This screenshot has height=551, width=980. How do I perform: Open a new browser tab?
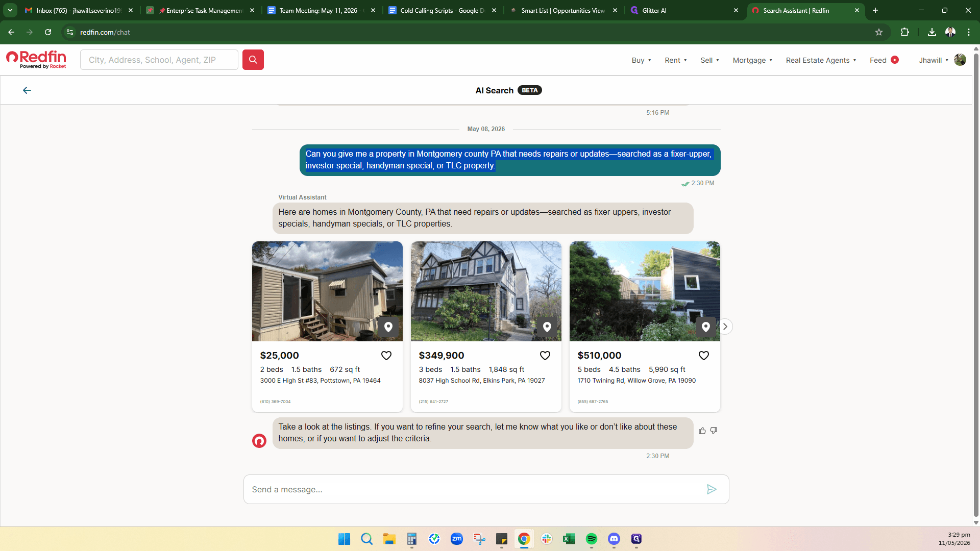coord(875,10)
